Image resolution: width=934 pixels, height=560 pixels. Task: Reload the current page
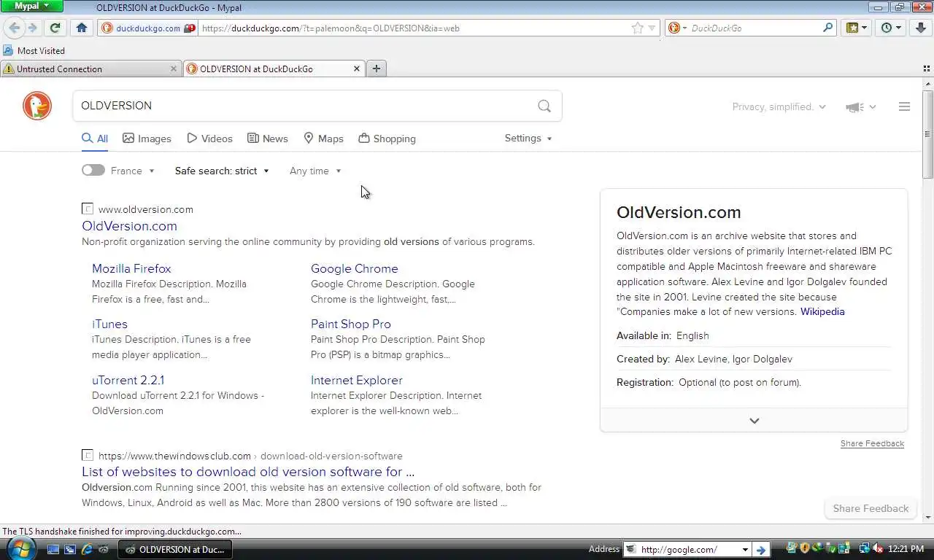tap(55, 28)
